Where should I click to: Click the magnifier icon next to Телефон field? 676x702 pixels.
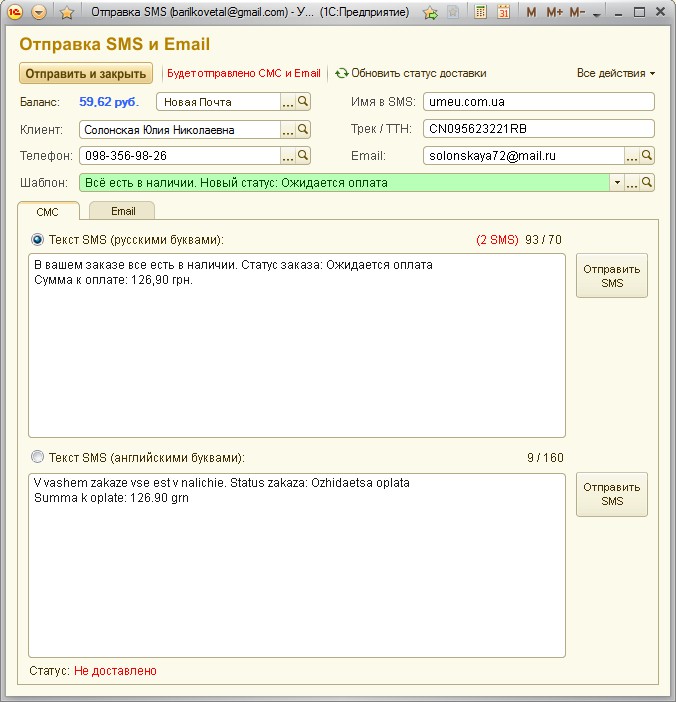(x=303, y=156)
